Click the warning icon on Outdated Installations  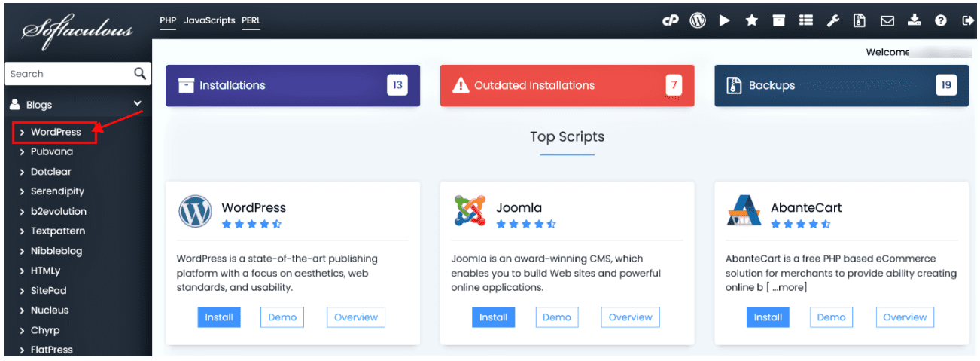(x=461, y=85)
